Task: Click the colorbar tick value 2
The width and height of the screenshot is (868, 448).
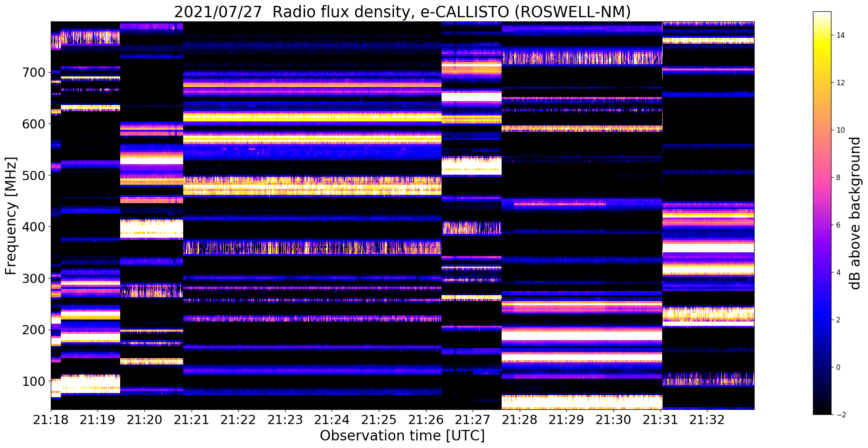Action: point(839,320)
